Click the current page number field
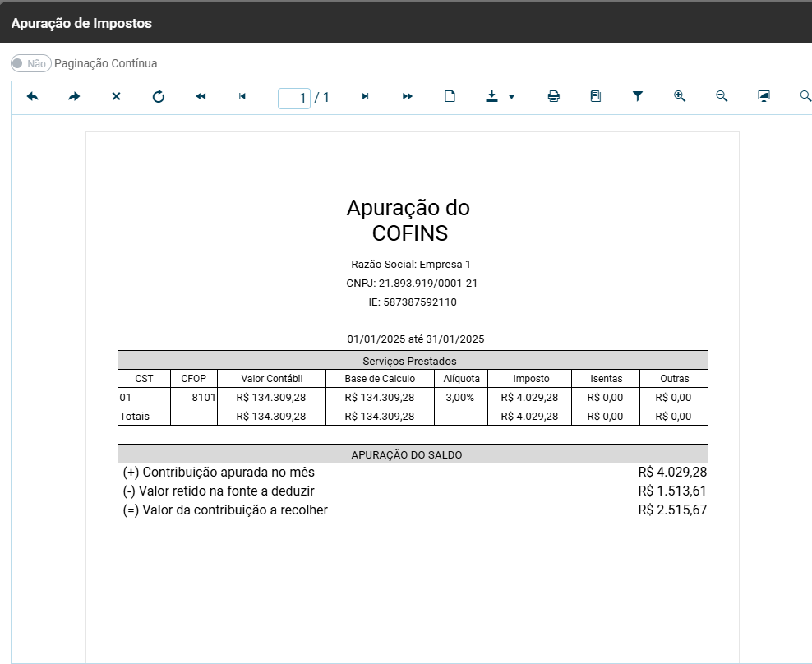Viewport: 812px width, 664px height. tap(294, 98)
